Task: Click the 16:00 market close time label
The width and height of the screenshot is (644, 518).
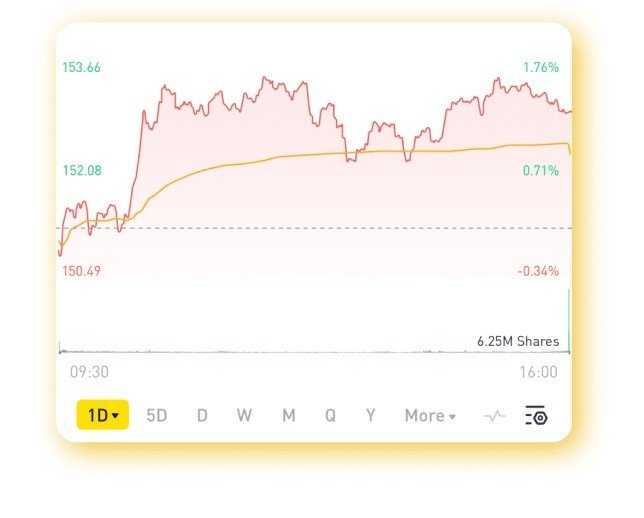Action: point(539,372)
